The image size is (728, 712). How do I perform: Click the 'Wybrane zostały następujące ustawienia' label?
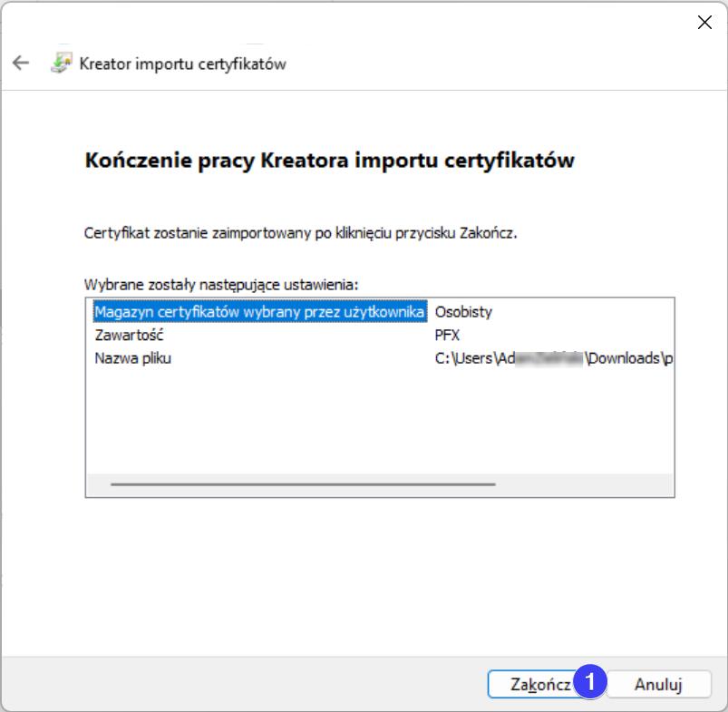pos(222,283)
